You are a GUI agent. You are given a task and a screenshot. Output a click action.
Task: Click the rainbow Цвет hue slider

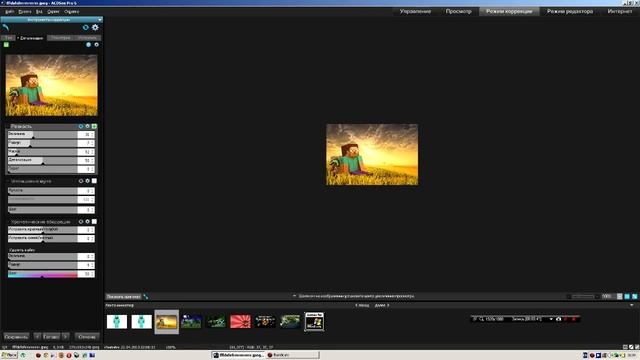(42, 274)
